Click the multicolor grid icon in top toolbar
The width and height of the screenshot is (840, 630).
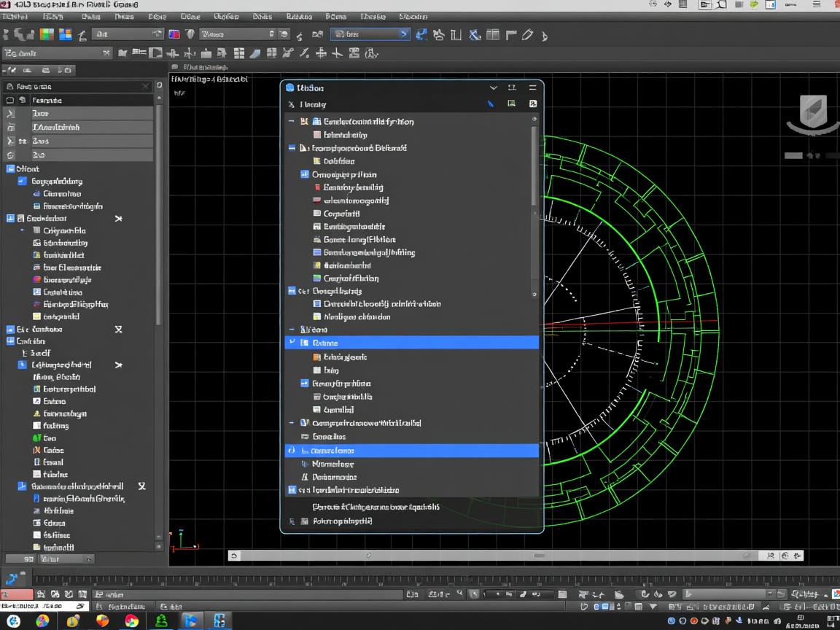[47, 34]
